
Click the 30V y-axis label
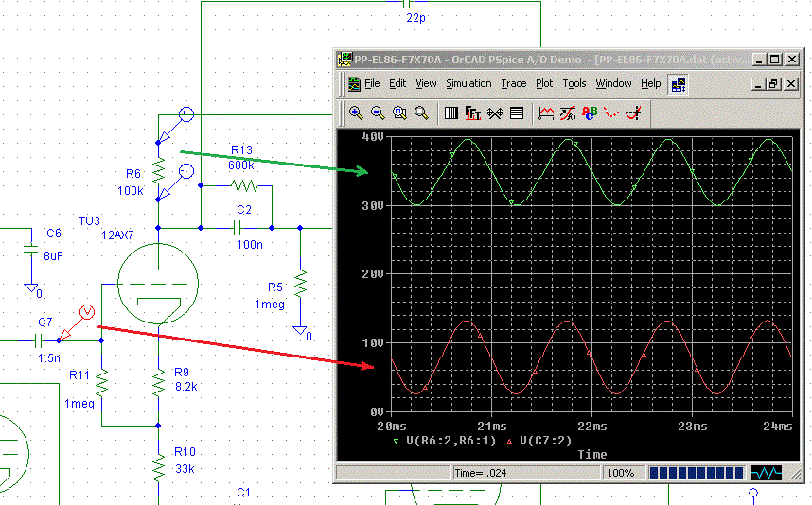tap(372, 206)
